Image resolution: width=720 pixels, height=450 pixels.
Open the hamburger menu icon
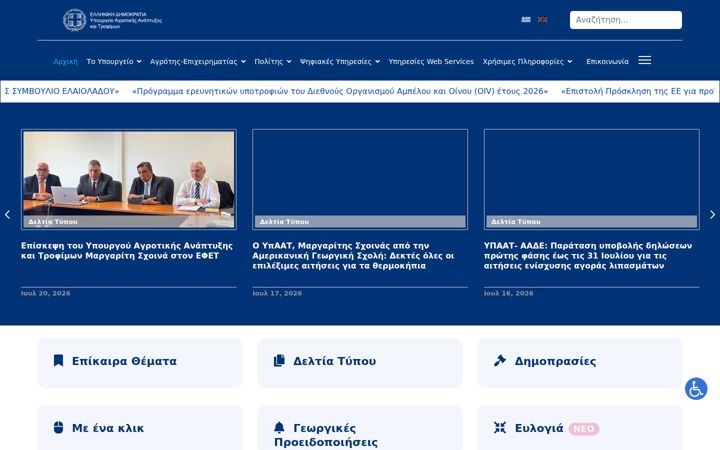tap(644, 61)
